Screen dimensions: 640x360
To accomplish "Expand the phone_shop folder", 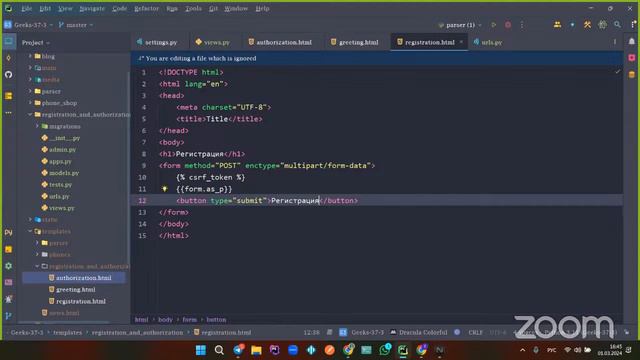I will [x=30, y=102].
